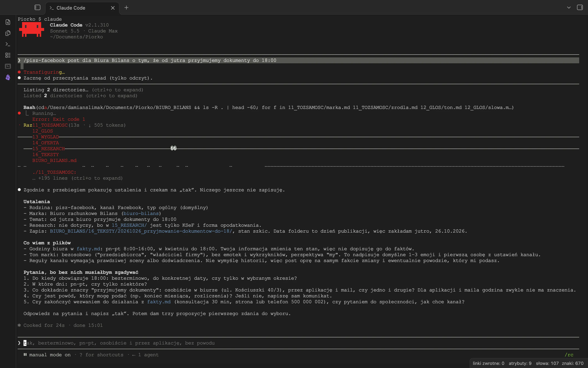
Task: Open the checklist view icon in sidebar
Action: click(x=8, y=55)
